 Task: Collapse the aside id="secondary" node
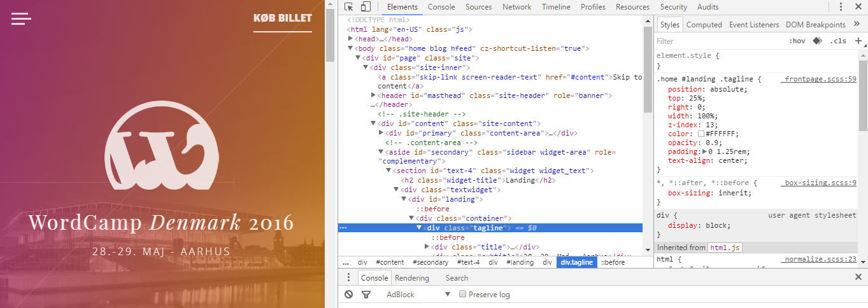coord(381,152)
